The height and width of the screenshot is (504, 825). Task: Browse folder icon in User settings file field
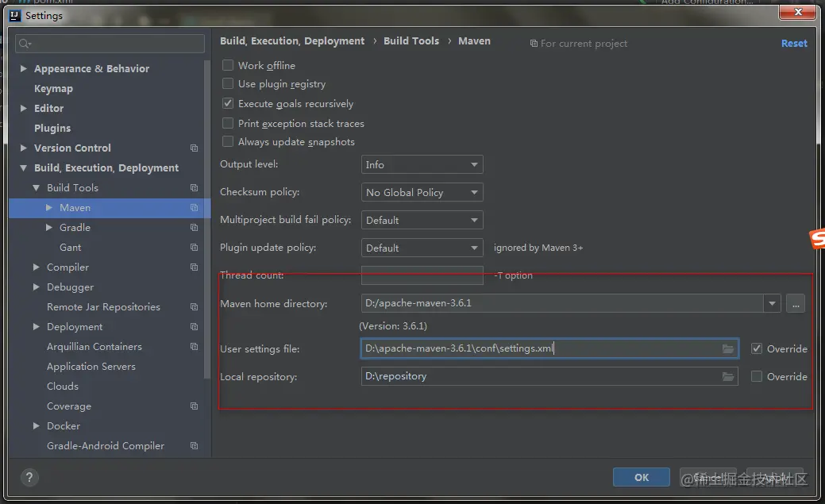pos(727,348)
